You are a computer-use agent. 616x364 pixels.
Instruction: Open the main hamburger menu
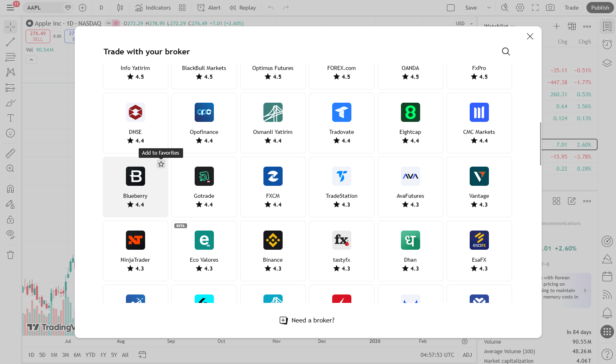coord(10,8)
